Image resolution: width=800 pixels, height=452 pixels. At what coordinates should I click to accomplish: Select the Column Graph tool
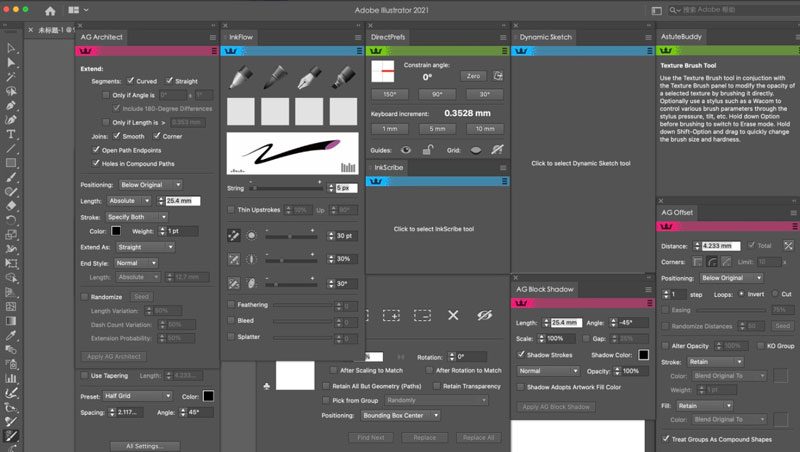pos(11,379)
